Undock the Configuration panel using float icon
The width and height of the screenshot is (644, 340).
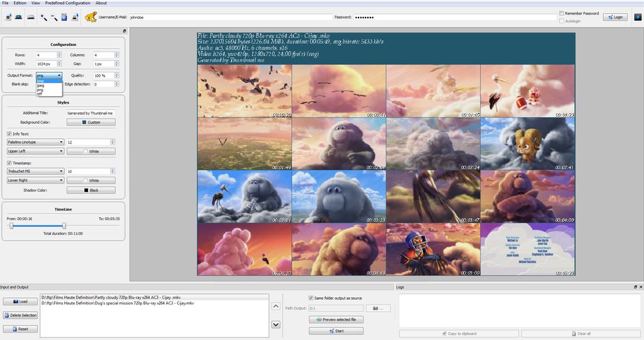125,31
